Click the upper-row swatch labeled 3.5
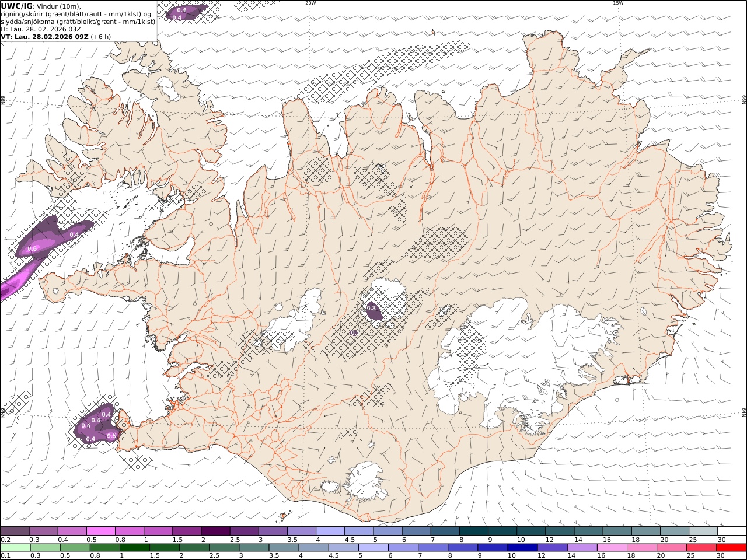747x560 pixels. pos(301,531)
